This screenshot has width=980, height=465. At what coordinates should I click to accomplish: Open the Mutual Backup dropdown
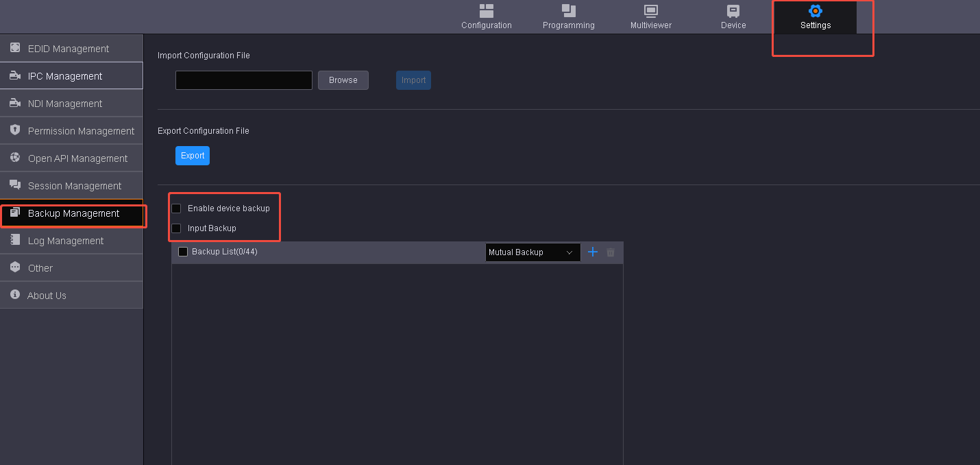point(532,252)
